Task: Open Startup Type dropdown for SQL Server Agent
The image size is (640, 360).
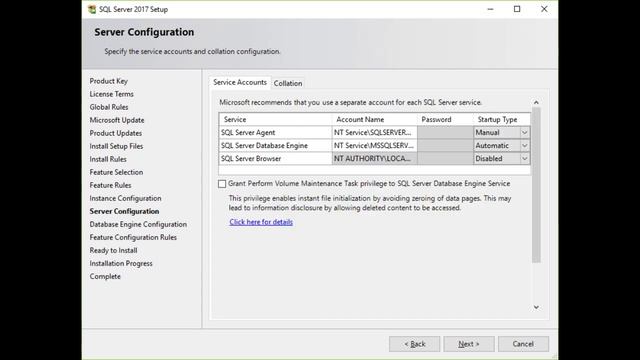Action: (524, 133)
